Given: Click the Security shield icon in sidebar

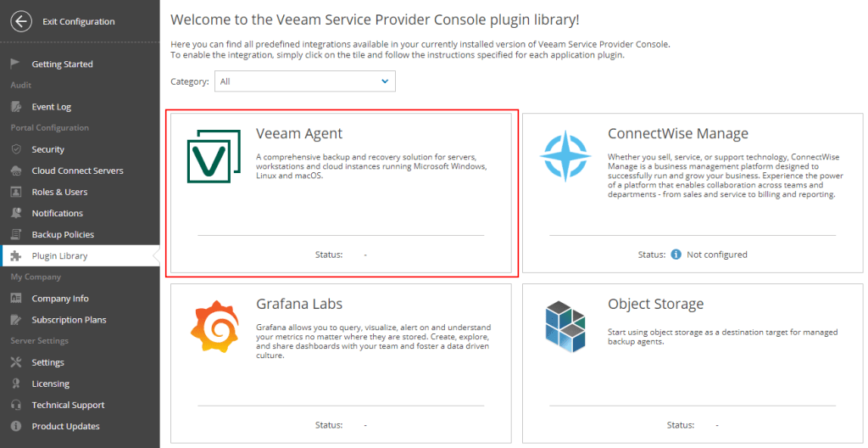Looking at the screenshot, I should (15, 149).
